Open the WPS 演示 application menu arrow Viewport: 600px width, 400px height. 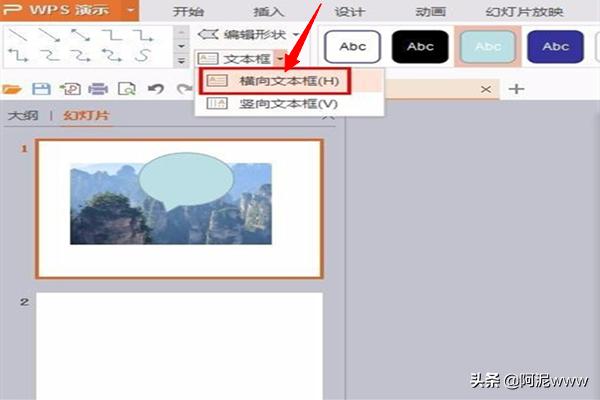tap(130, 10)
